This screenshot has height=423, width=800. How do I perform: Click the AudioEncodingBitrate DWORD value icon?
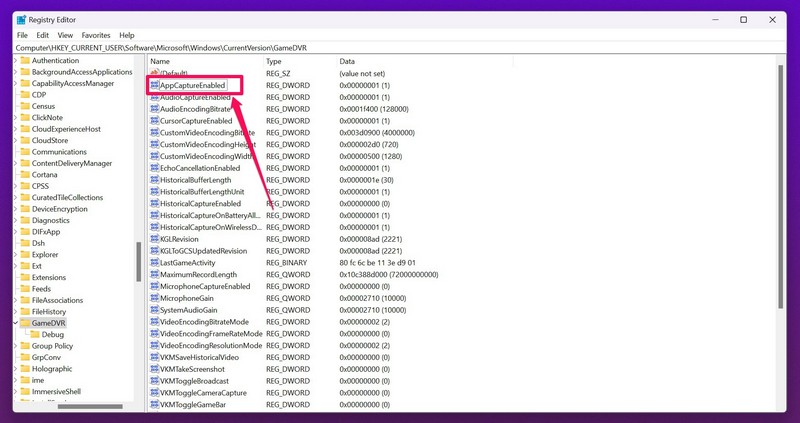pyautogui.click(x=155, y=109)
